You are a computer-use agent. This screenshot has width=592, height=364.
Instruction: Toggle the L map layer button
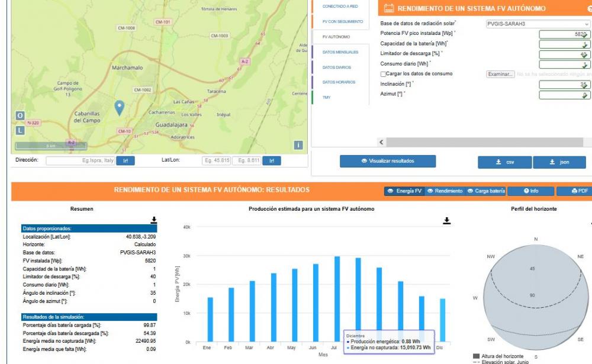coord(20,130)
